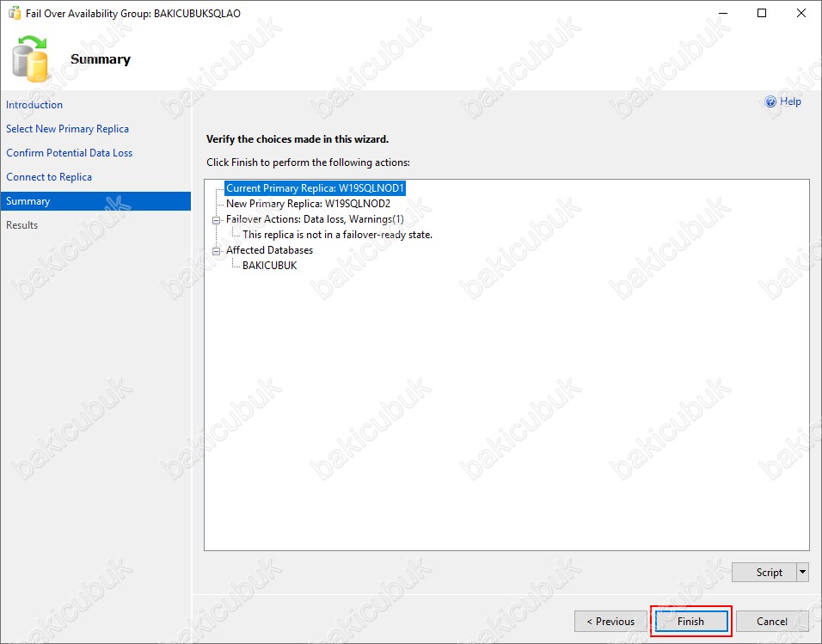
Task: Close the Fail Over wizard window
Action: (x=801, y=13)
